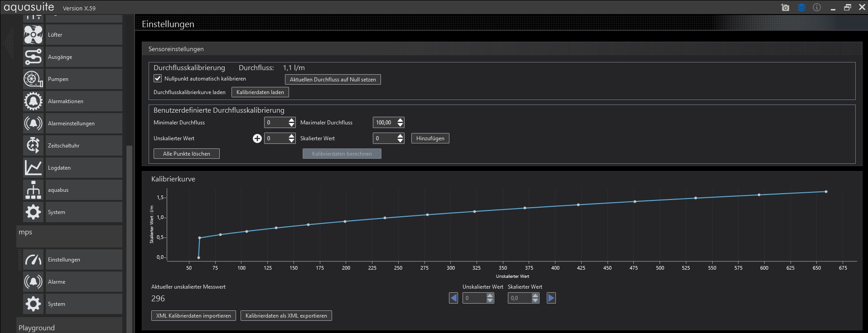This screenshot has width=868, height=333.
Task: Open Einstellungen under mps section
Action: [x=64, y=260]
